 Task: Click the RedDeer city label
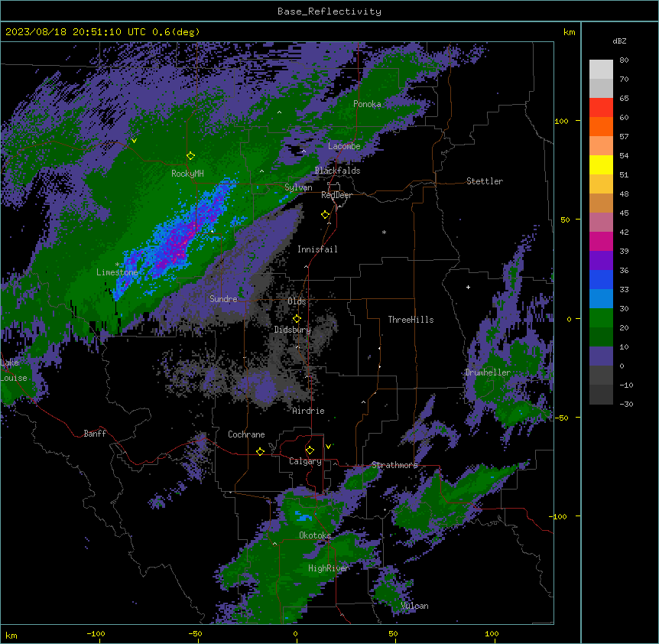336,195
